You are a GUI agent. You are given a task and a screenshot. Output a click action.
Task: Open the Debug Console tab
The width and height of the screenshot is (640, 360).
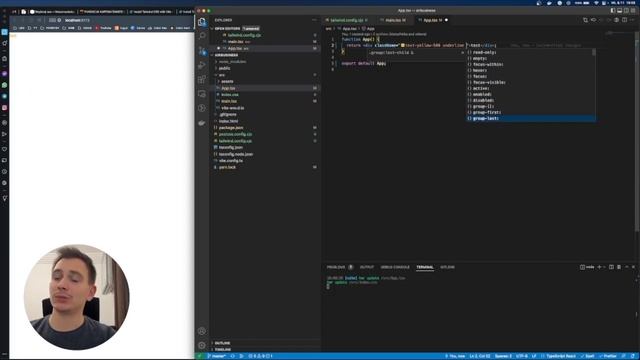coord(395,267)
